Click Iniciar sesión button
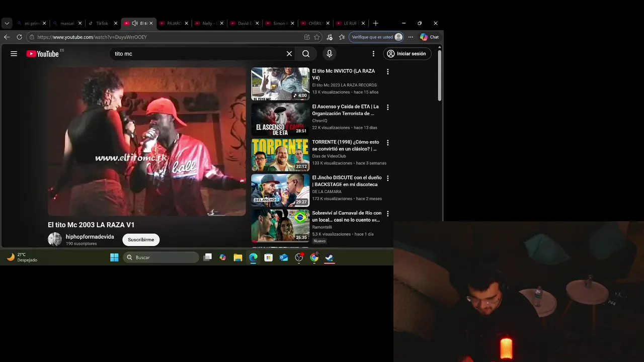Screen dimensions: 644x362 point(407,54)
